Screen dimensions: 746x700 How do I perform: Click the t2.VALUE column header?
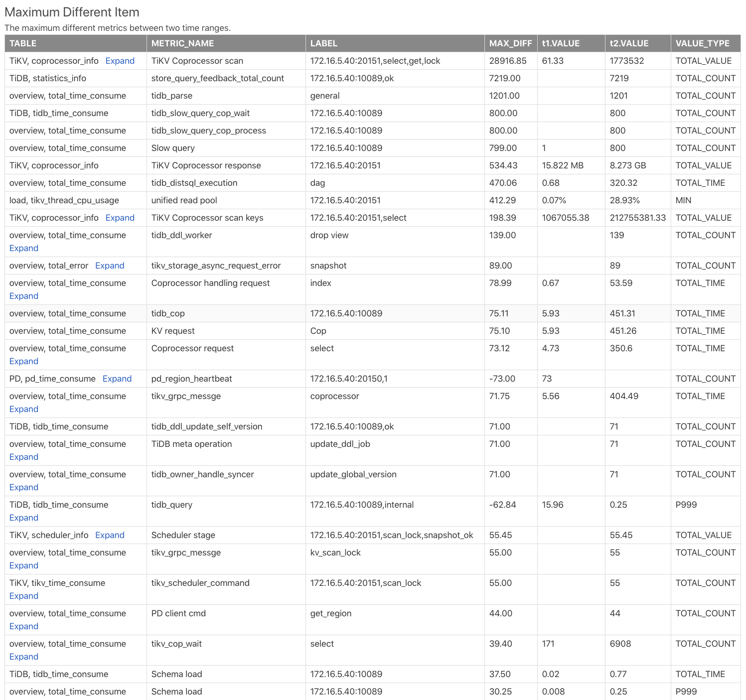coord(629,43)
